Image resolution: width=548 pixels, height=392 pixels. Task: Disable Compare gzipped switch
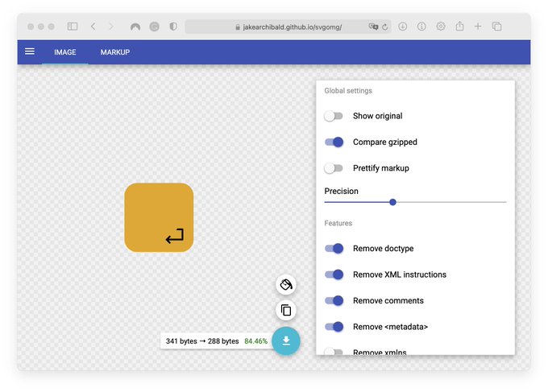334,142
